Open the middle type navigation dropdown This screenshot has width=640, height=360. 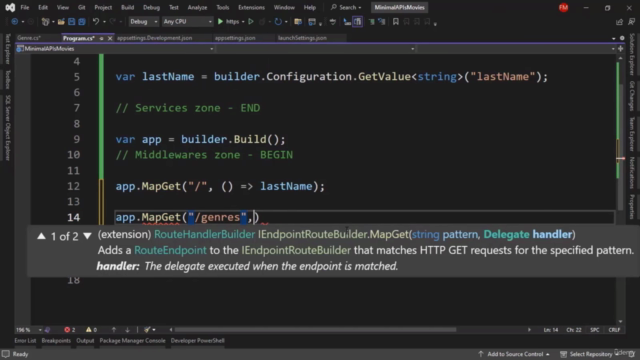[x=316, y=49]
